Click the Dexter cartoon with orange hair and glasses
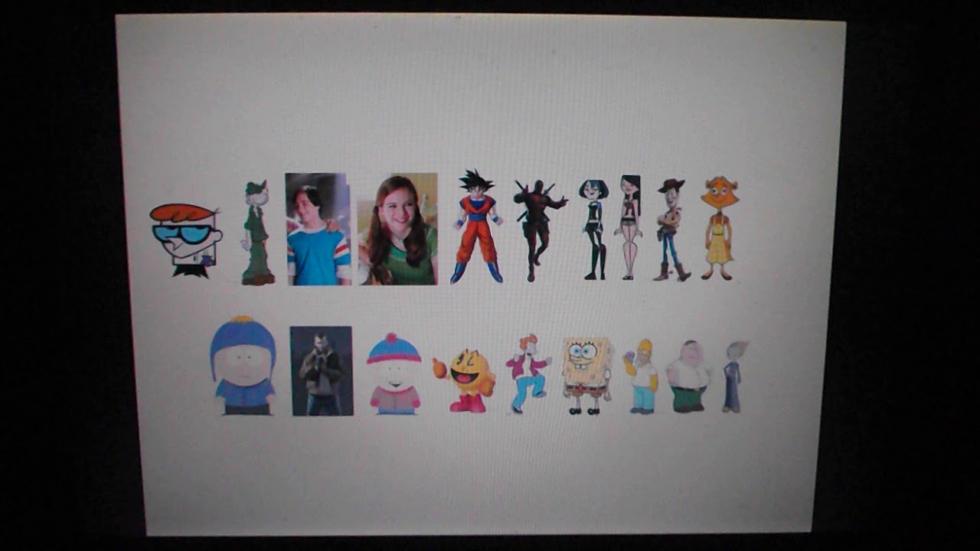Image resolution: width=980 pixels, height=551 pixels. click(185, 240)
